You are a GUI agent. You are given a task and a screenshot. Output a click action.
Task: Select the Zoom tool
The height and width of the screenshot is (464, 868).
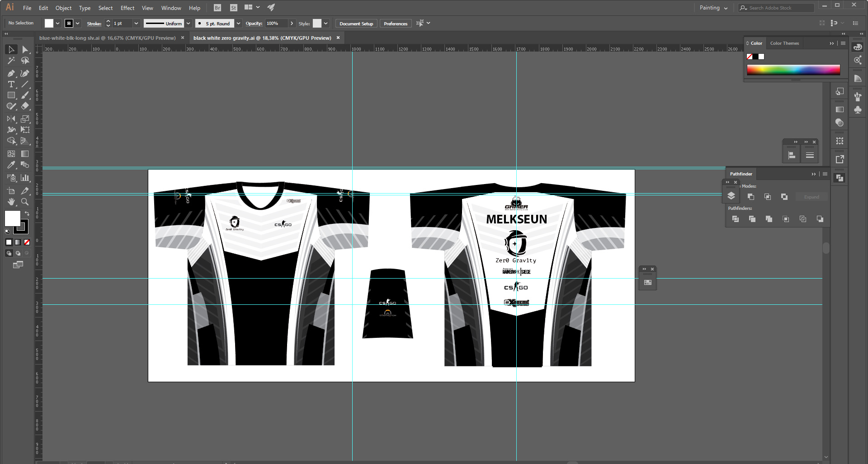pos(25,202)
